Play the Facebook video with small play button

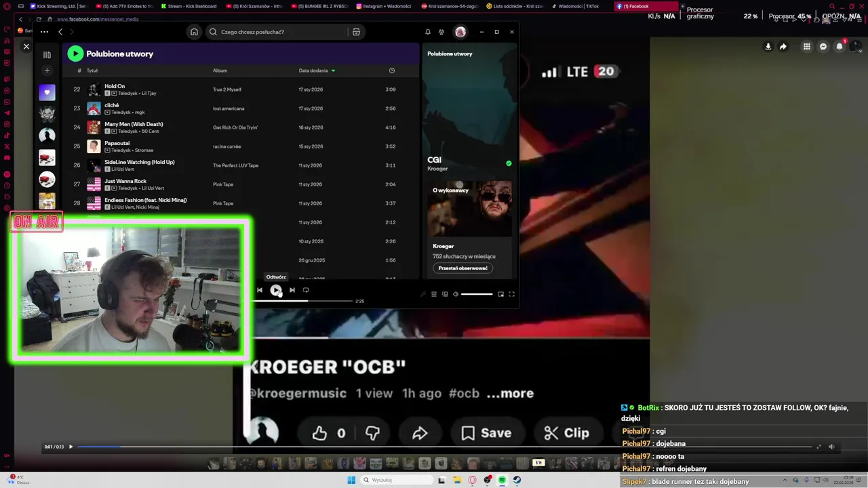tap(71, 447)
